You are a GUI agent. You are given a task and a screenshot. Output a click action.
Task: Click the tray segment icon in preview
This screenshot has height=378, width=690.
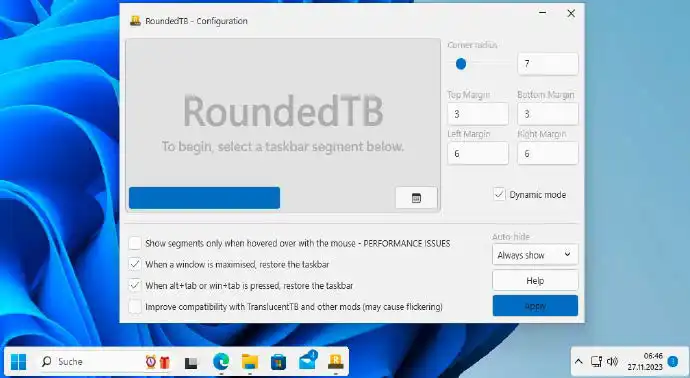[416, 198]
